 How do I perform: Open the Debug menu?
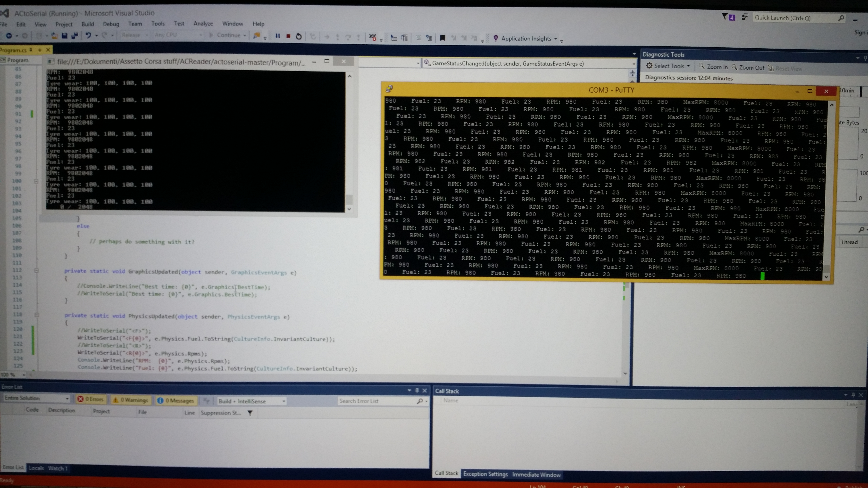pos(111,24)
